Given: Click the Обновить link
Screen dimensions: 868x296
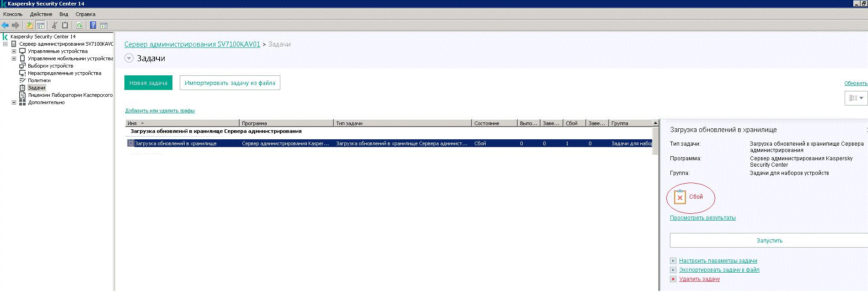Looking at the screenshot, I should pyautogui.click(x=856, y=83).
